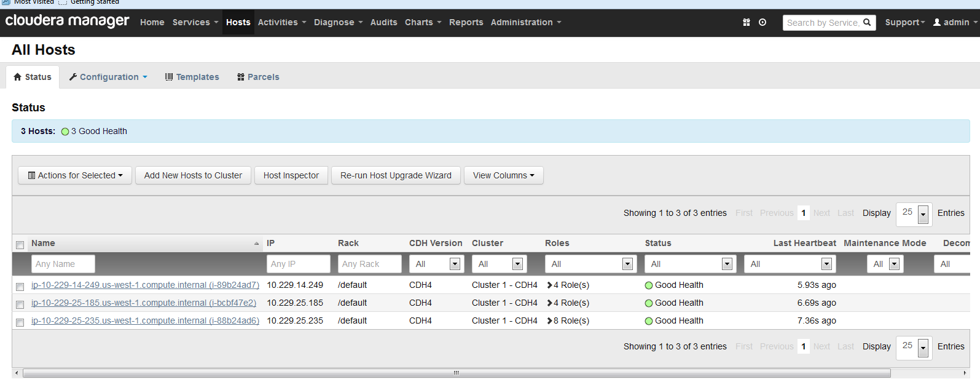Image resolution: width=980 pixels, height=382 pixels.
Task: Expand roles arrow for host 10.229.25.185
Action: click(550, 303)
